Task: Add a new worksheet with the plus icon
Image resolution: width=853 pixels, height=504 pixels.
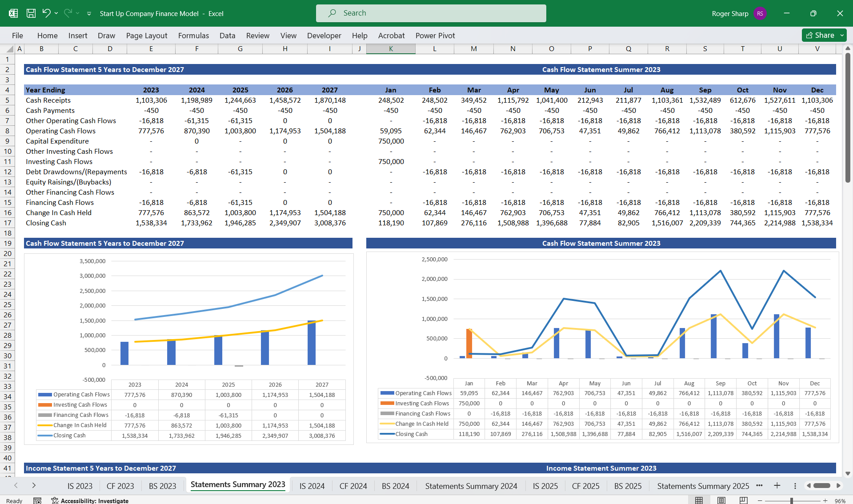Action: click(777, 486)
